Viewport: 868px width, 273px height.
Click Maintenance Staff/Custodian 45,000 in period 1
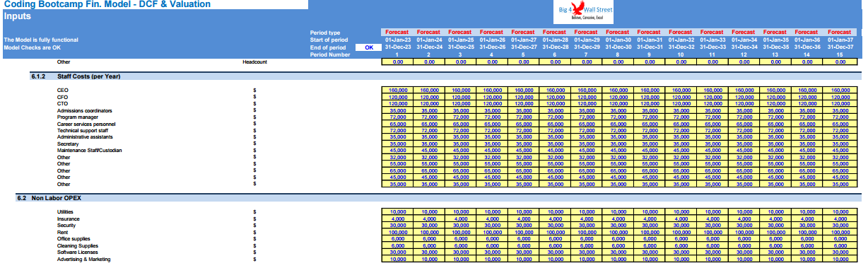(397, 151)
